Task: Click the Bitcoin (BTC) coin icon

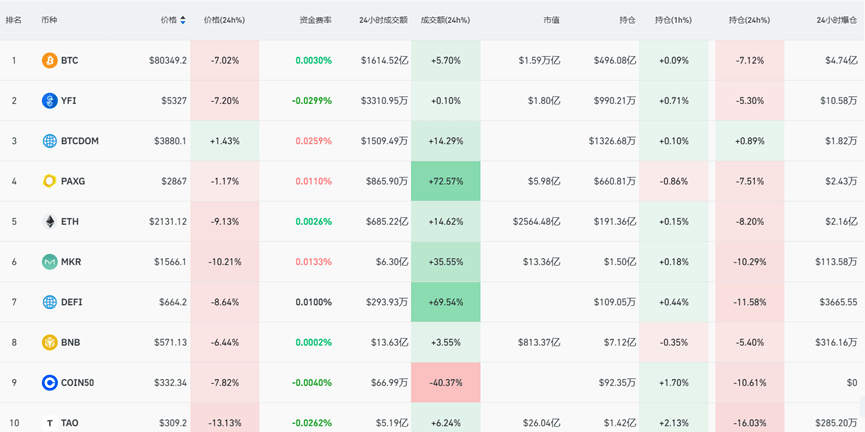Action: click(x=49, y=61)
